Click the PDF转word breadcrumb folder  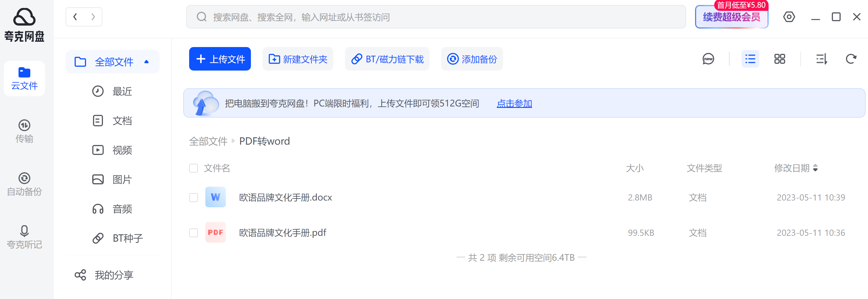tap(264, 141)
